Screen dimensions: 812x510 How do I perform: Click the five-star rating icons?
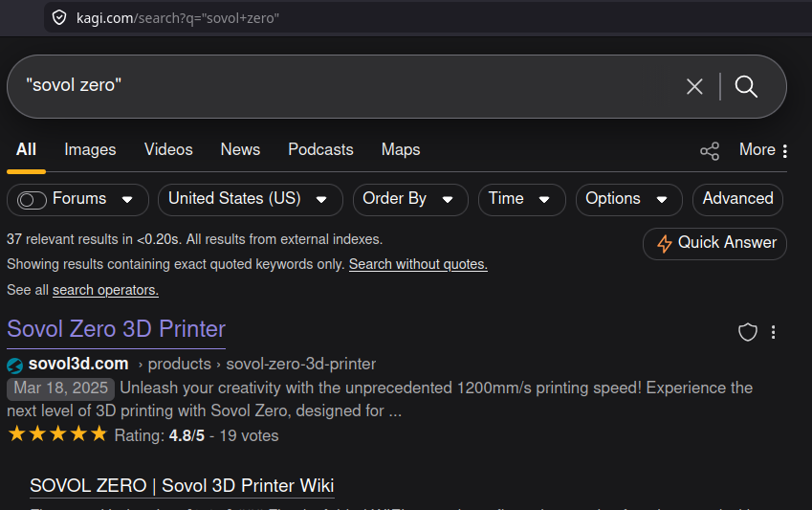pyautogui.click(x=57, y=433)
